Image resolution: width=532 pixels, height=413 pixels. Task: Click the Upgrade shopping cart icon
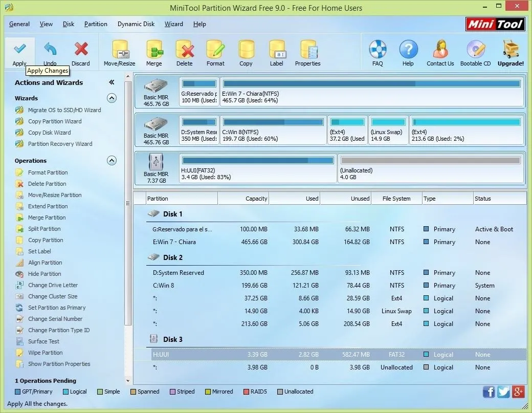point(511,49)
